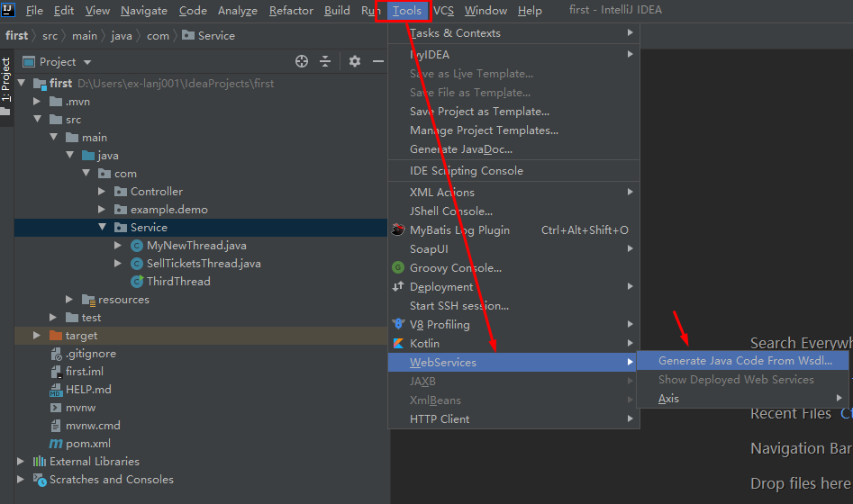Open the Tasks & Contexts submenu

pyautogui.click(x=513, y=33)
